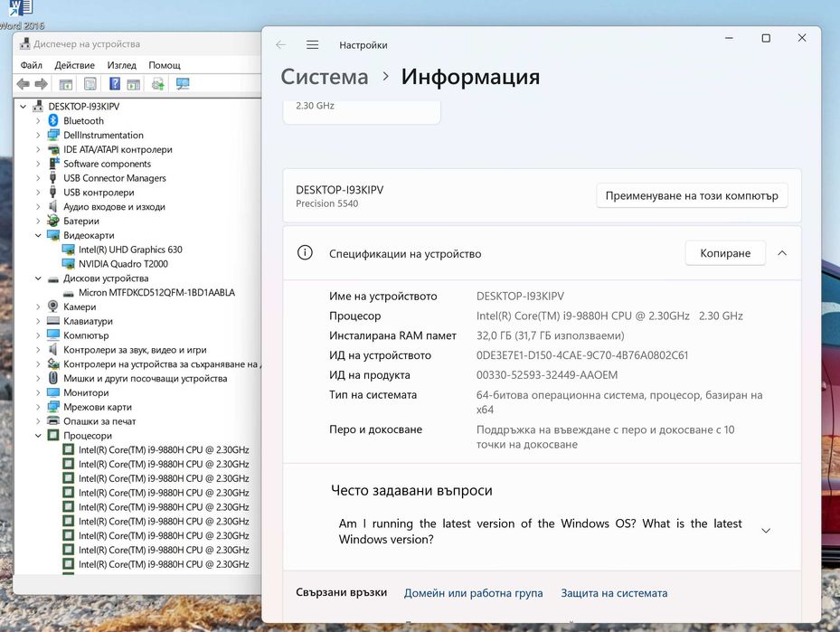Click Система breadcrumb in Settings
Viewport: 840px width, 632px height.
325,77
